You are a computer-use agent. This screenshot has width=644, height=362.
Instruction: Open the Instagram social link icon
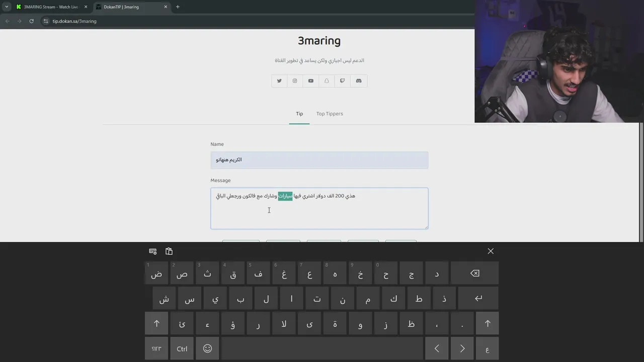(295, 81)
